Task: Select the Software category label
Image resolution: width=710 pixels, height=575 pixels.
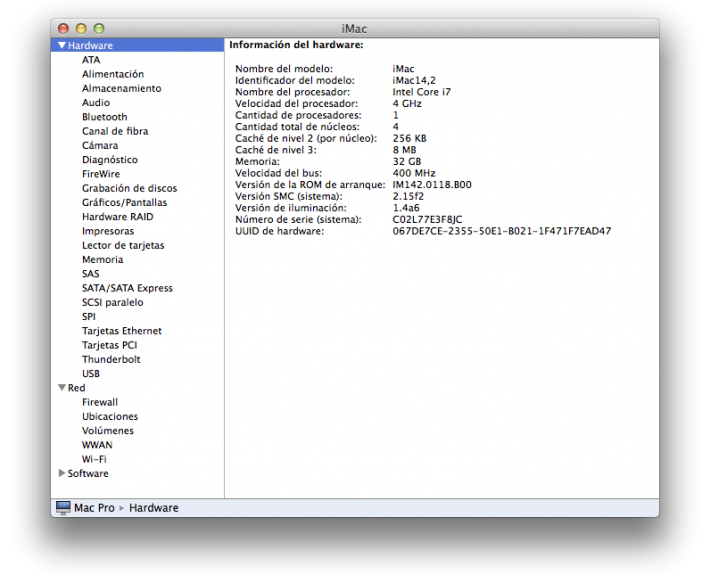Action: [x=88, y=473]
